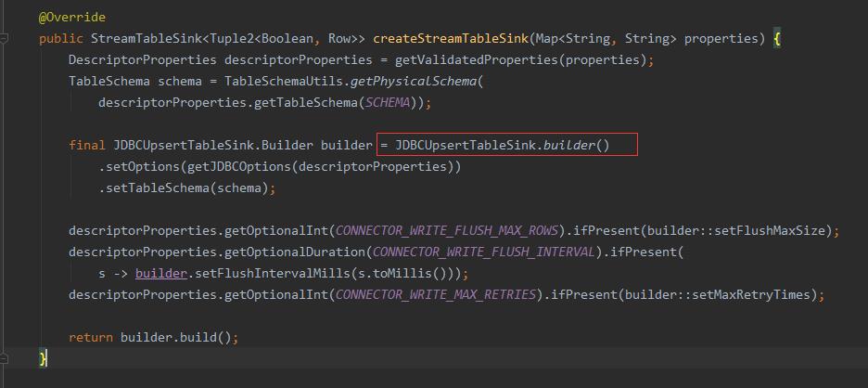
Task: Click italic getPhysicalSchema call
Action: pos(414,82)
